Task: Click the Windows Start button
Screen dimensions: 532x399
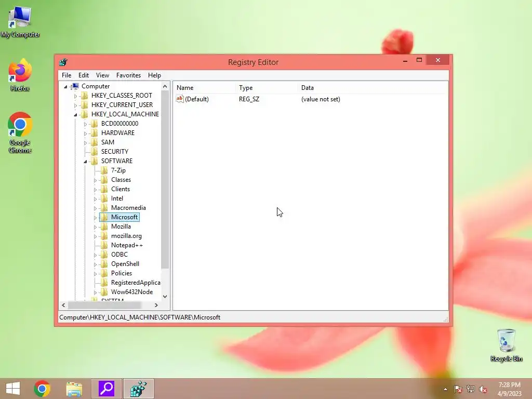Action: click(x=13, y=389)
